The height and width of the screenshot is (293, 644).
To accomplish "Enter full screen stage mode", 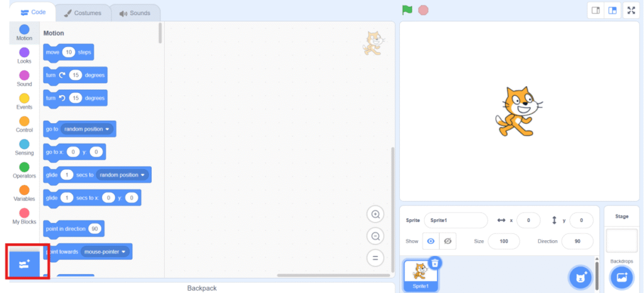I will [x=631, y=11].
